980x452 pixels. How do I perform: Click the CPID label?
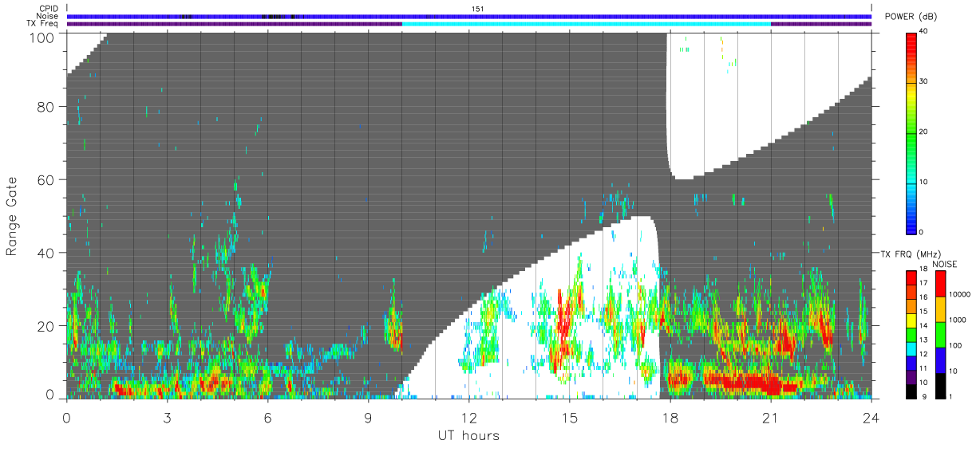pos(49,9)
